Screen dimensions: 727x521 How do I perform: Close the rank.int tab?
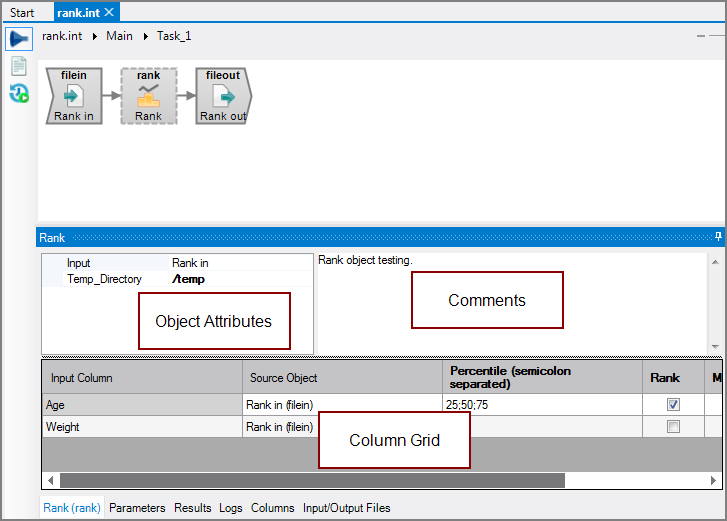(109, 12)
